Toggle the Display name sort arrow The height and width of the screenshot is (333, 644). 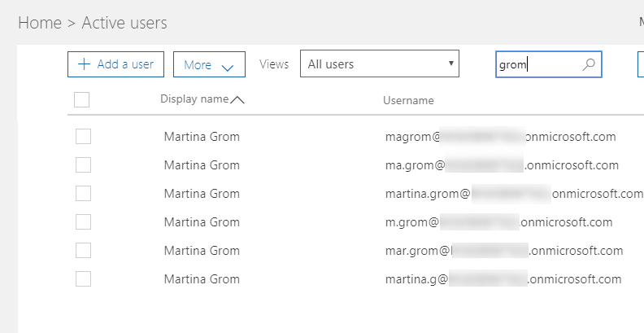coord(237,100)
